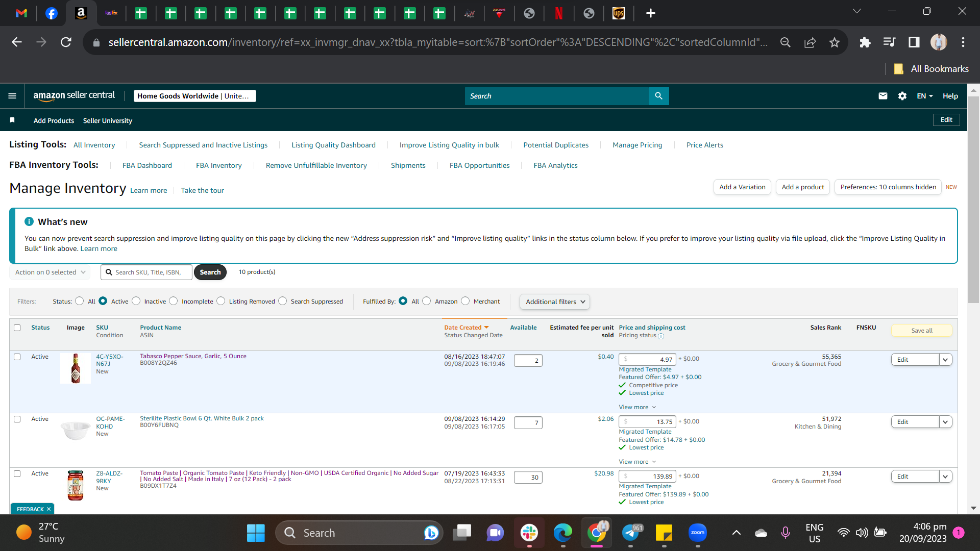Open the messages envelope icon
Screen dimensions: 980x551
pyautogui.click(x=883, y=96)
